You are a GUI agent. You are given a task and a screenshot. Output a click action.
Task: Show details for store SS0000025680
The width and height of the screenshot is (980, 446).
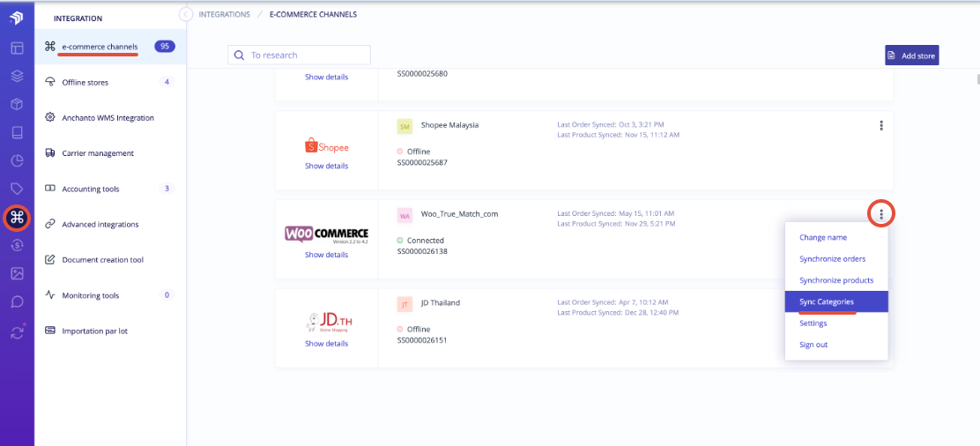coord(326,77)
